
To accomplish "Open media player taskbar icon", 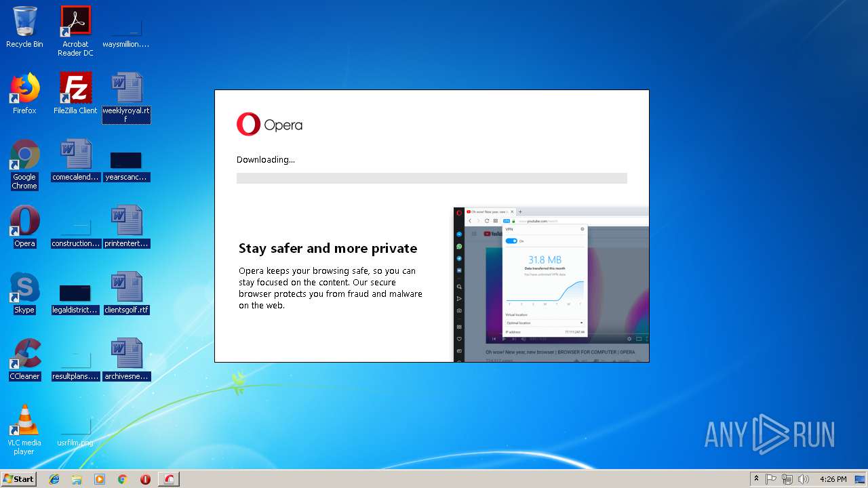I will 100,479.
